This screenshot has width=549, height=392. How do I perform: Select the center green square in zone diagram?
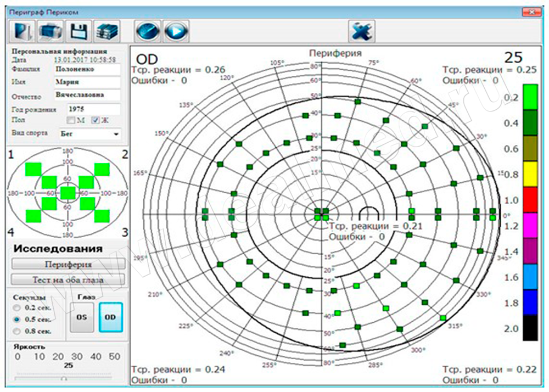68,193
